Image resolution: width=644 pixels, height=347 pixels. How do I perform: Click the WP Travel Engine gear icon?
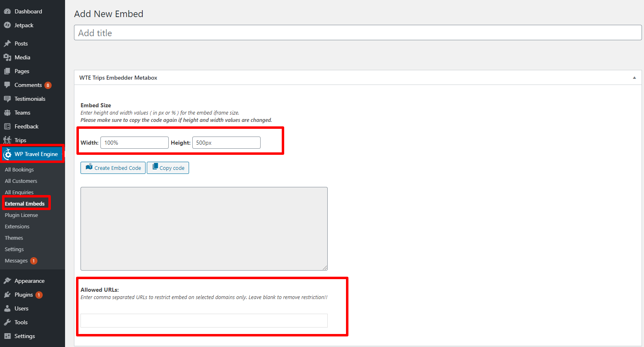click(x=8, y=154)
